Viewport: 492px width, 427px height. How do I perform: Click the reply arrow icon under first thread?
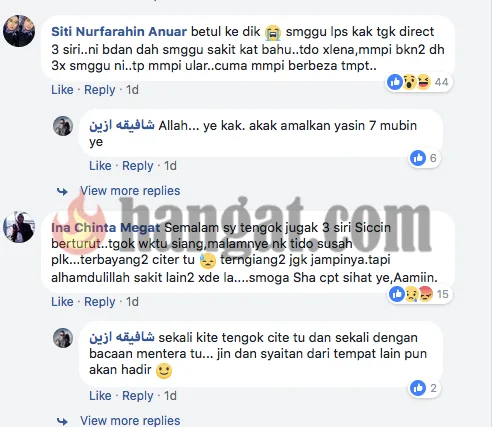pyautogui.click(x=62, y=191)
